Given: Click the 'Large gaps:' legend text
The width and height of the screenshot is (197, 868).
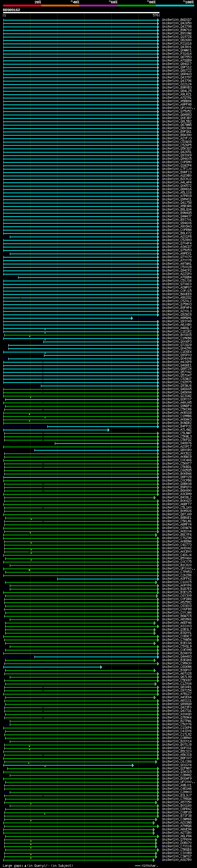Looking at the screenshot, I should pos(13,865).
